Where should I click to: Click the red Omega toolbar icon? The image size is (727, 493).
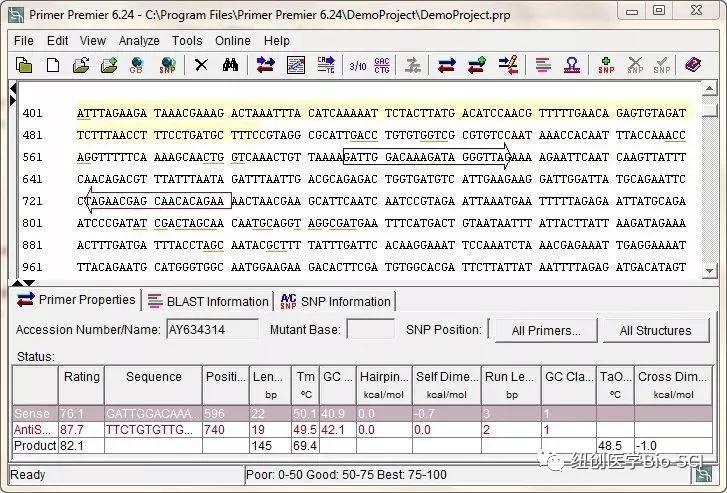(x=571, y=66)
